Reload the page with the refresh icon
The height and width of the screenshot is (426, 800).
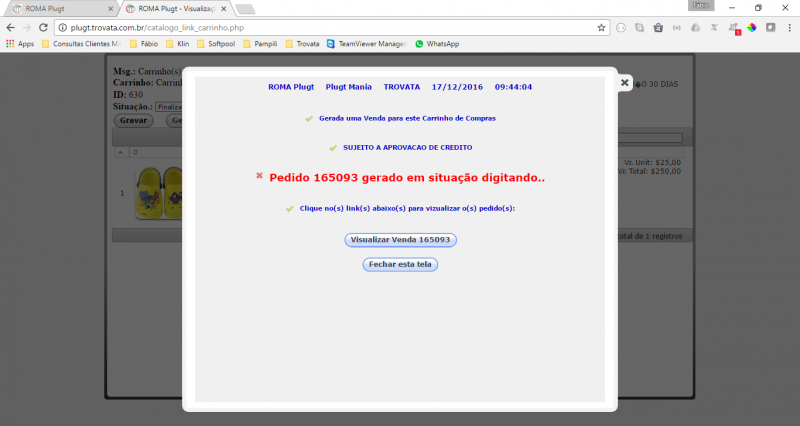pyautogui.click(x=43, y=28)
